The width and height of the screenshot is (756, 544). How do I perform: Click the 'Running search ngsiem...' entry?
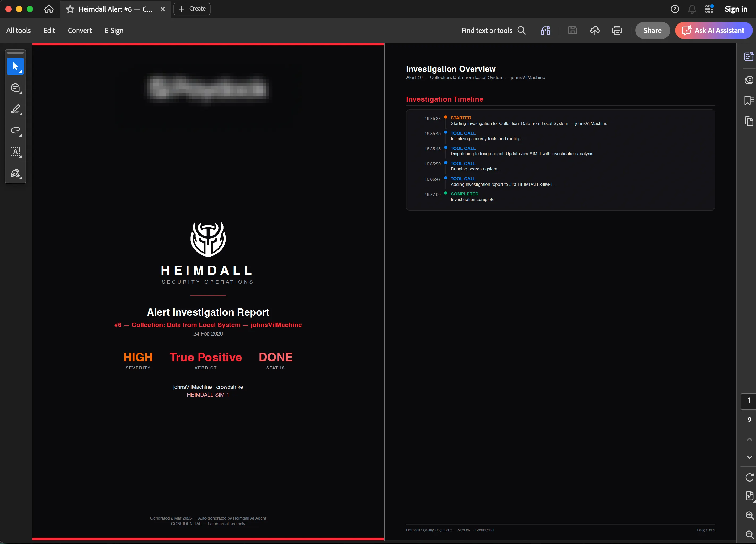coord(476,169)
